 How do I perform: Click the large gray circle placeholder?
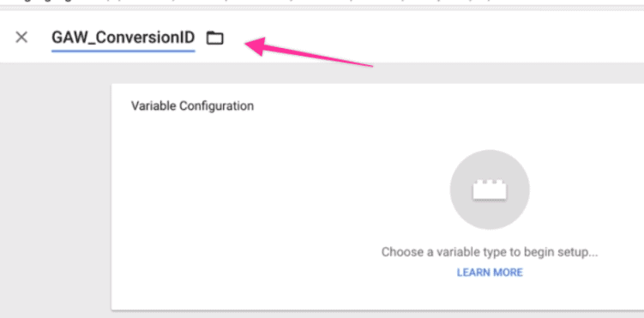pyautogui.click(x=490, y=189)
